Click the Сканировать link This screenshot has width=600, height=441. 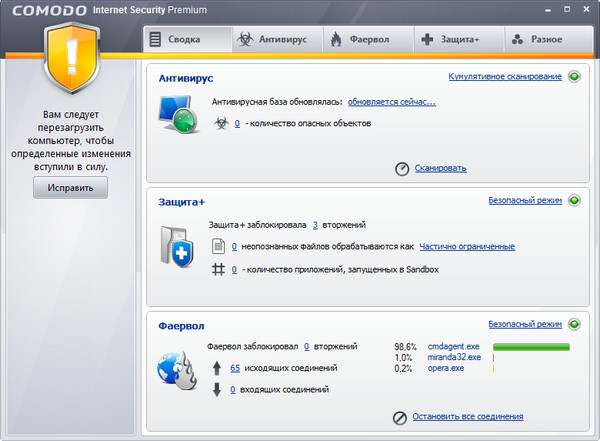tap(440, 168)
